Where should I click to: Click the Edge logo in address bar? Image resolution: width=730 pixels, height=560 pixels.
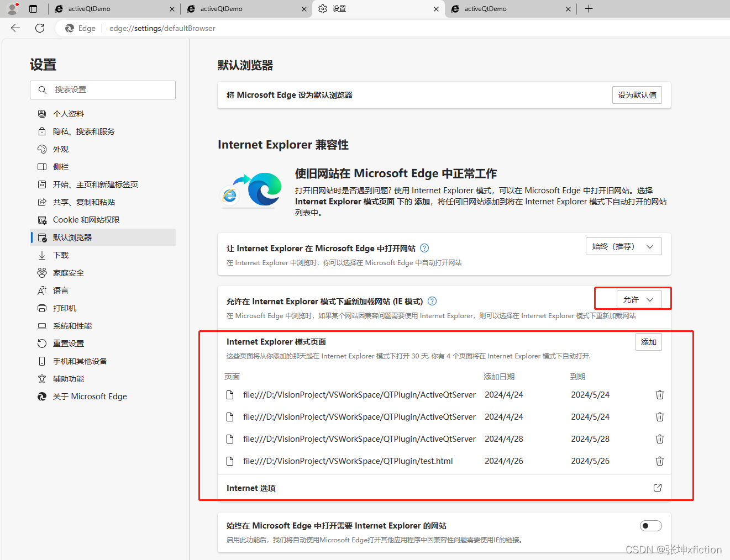click(x=70, y=28)
